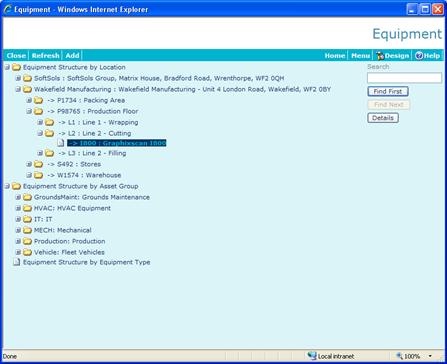Open Help from the toolbar
Image resolution: width=447 pixels, height=364 pixels.
(x=428, y=56)
